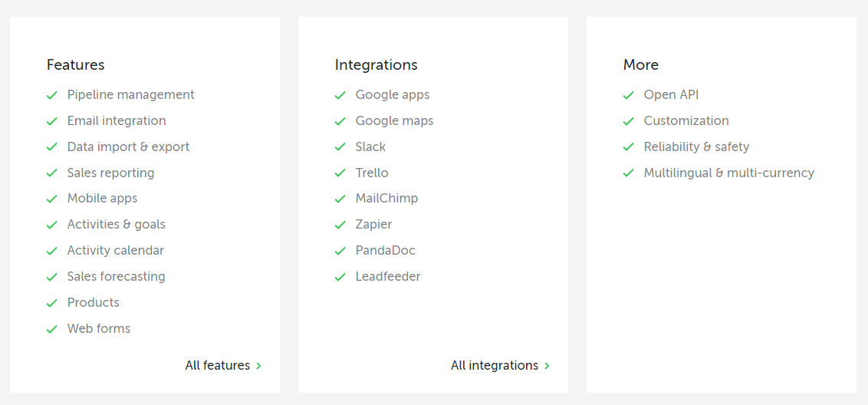Open the Zapier integration page
The width and height of the screenshot is (868, 405).
[373, 225]
